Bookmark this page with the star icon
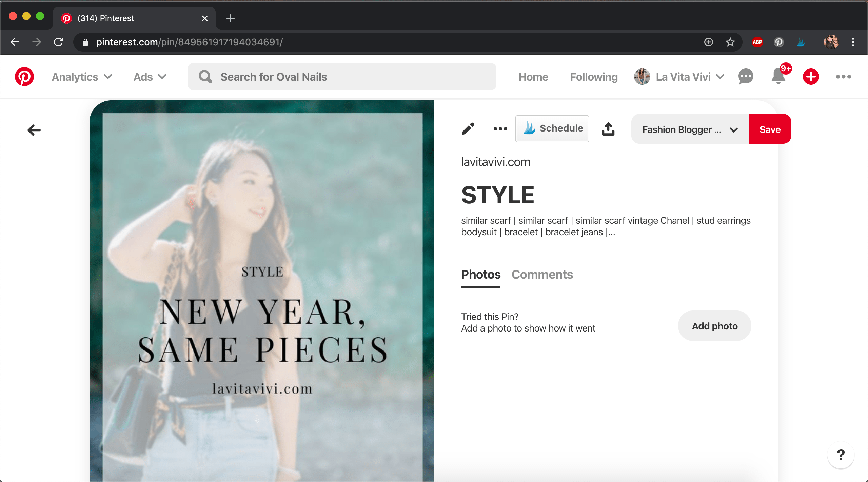Screen dimensions: 868x482 pos(730,42)
